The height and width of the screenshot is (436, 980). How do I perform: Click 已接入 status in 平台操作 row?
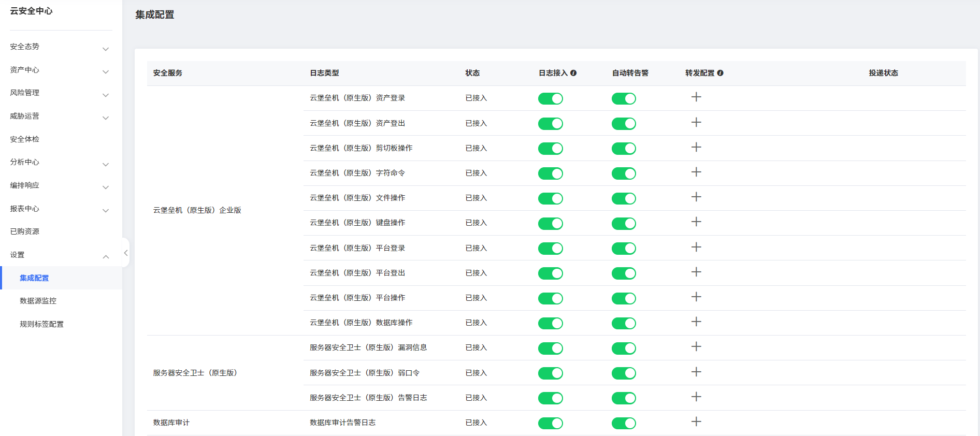476,298
